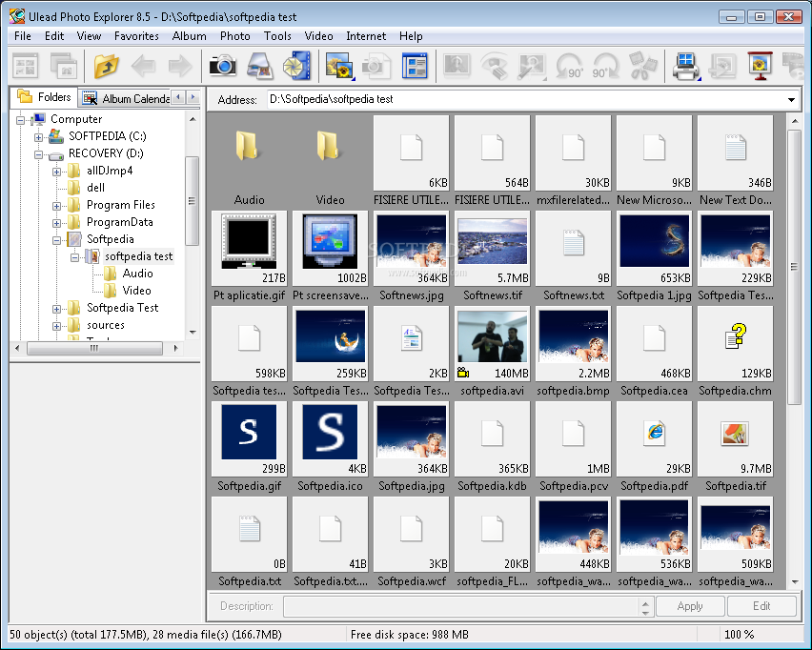Click the eye and eraser icon

[x=495, y=67]
